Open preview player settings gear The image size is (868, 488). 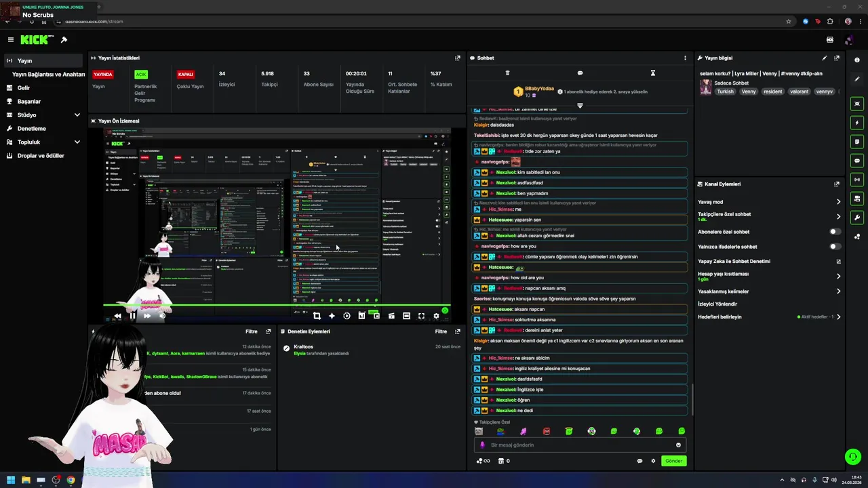[436, 316]
